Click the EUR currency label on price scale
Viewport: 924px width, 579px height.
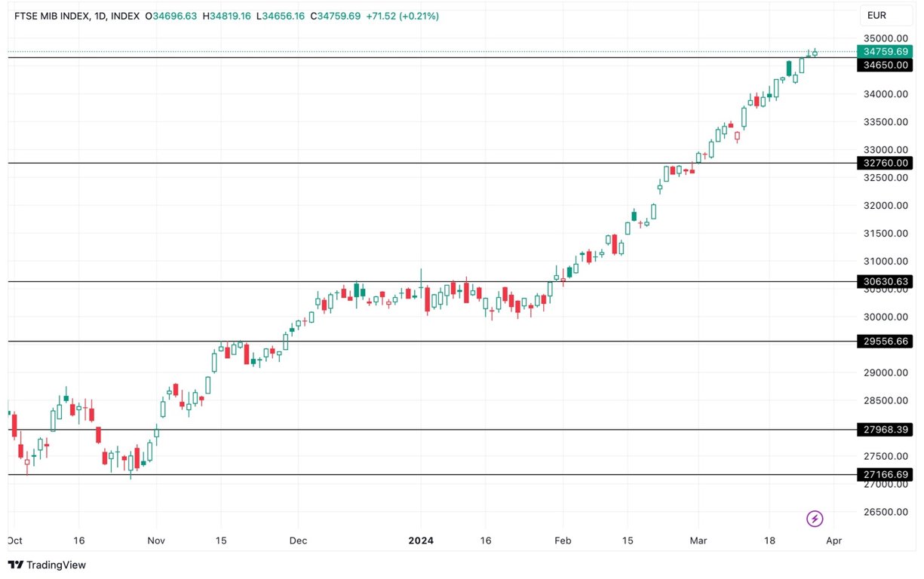click(885, 14)
